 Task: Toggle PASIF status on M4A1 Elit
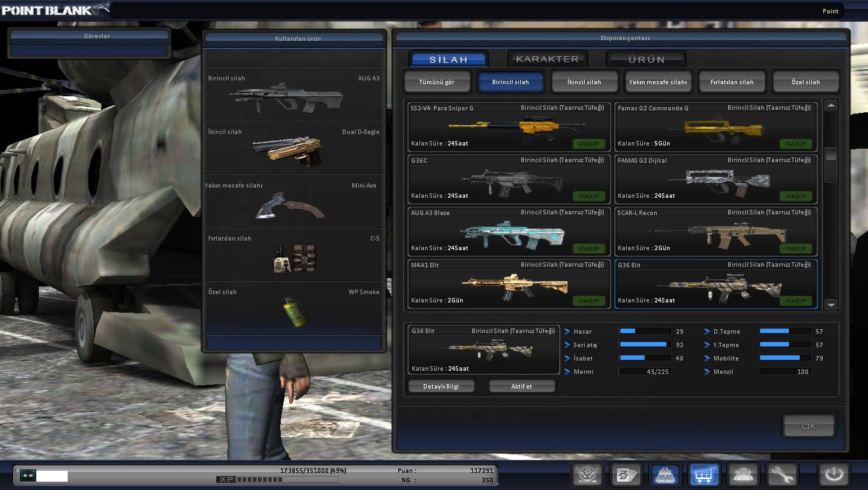pyautogui.click(x=588, y=301)
